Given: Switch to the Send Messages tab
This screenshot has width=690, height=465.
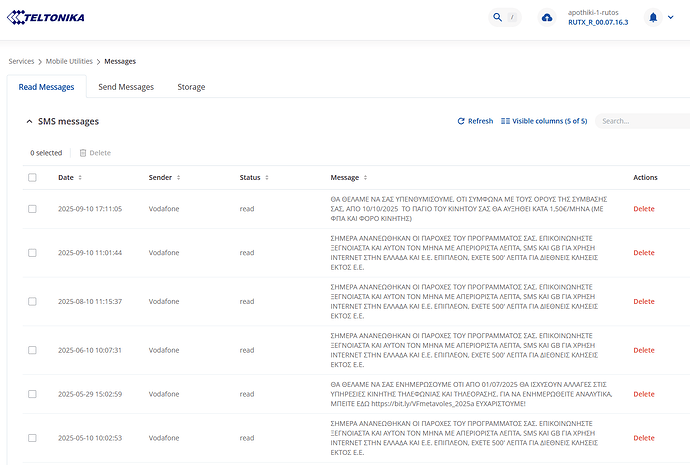Looking at the screenshot, I should [x=126, y=87].
